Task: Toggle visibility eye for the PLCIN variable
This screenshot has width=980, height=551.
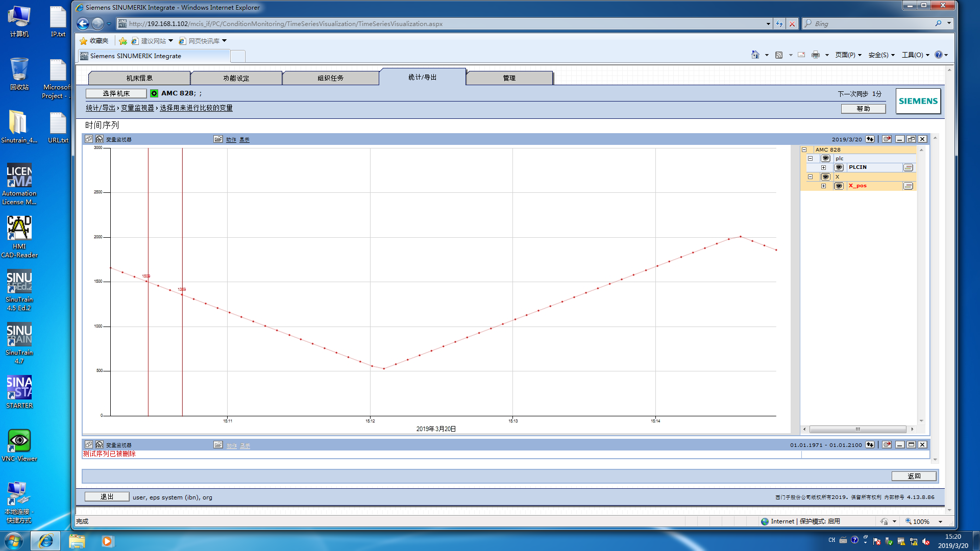Action: [839, 167]
